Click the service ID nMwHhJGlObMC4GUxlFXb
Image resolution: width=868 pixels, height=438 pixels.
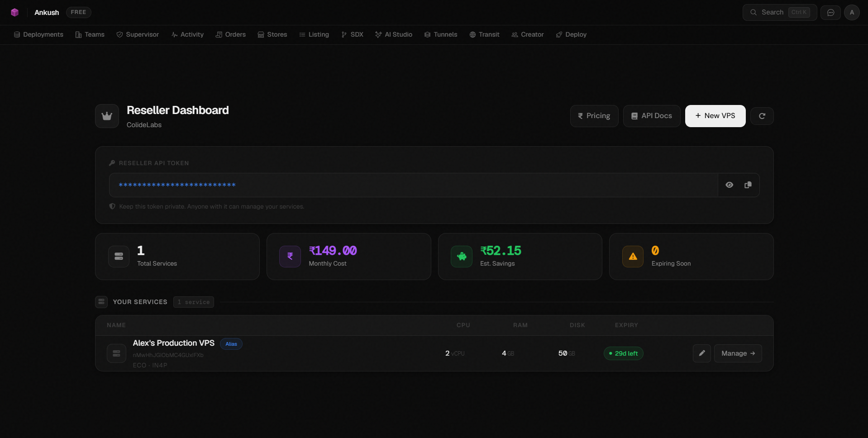(x=168, y=355)
